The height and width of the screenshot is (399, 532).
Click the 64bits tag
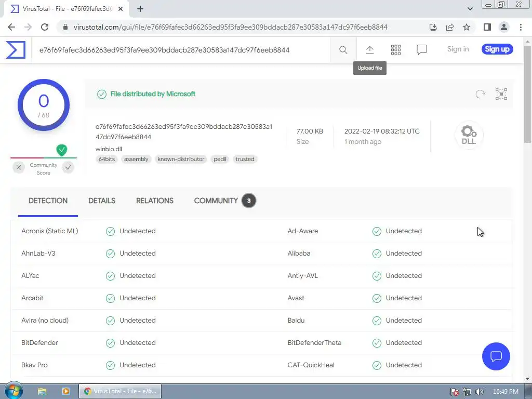[107, 159]
